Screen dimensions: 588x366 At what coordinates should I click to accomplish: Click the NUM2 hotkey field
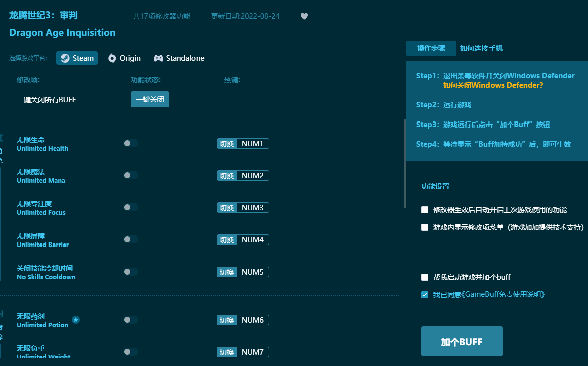[253, 176]
